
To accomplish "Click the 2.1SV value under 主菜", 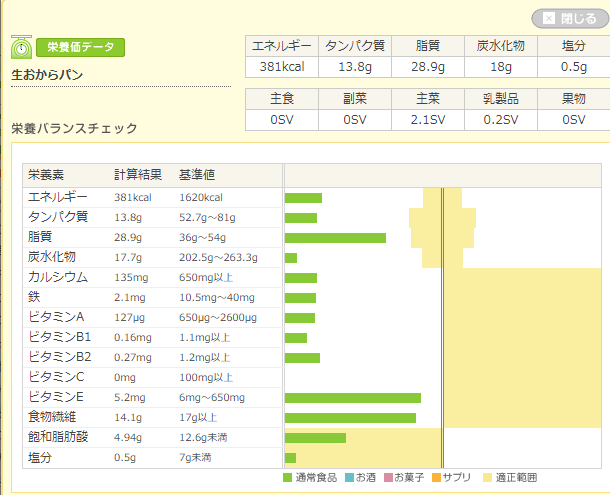I will (x=428, y=120).
